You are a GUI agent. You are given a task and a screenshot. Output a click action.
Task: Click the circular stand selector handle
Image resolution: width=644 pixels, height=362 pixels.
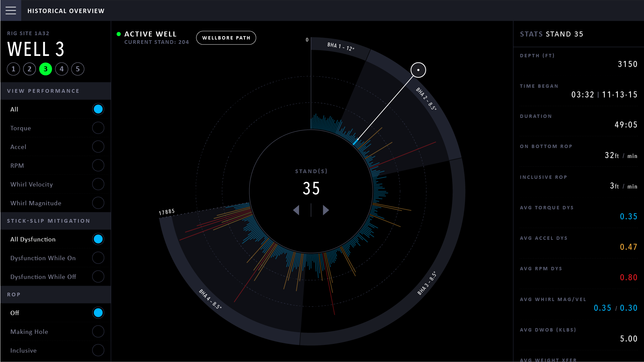pyautogui.click(x=418, y=70)
